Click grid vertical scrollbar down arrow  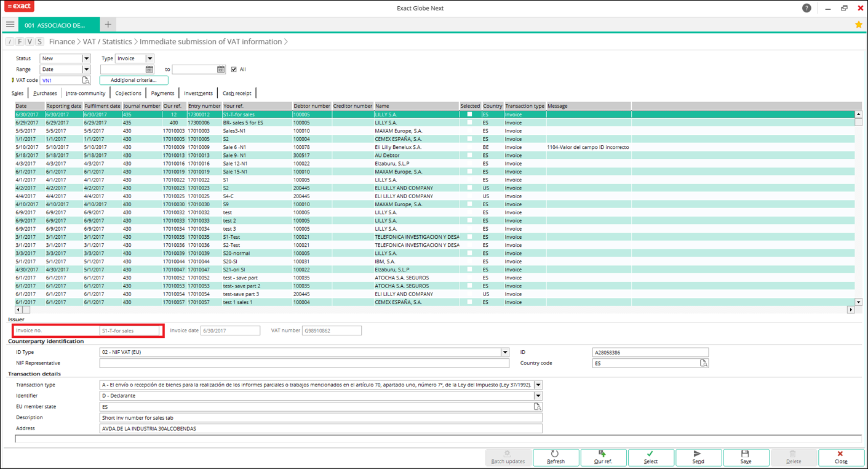(x=859, y=302)
